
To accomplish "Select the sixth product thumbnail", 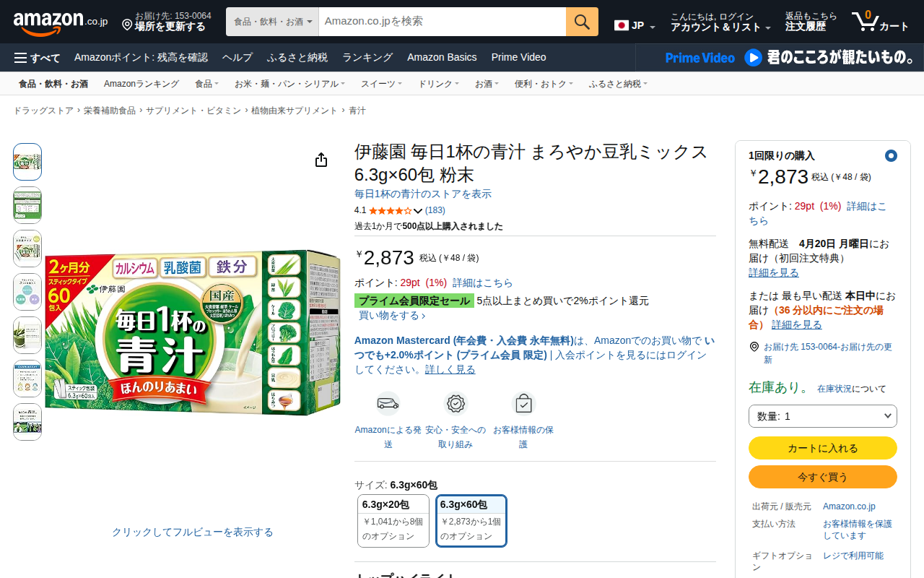I will [x=27, y=379].
